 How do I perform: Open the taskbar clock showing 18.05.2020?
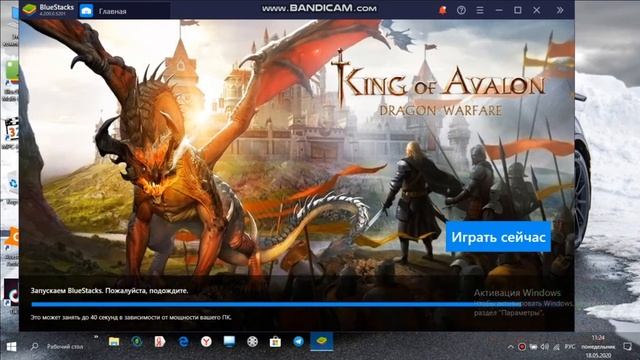[x=598, y=347]
